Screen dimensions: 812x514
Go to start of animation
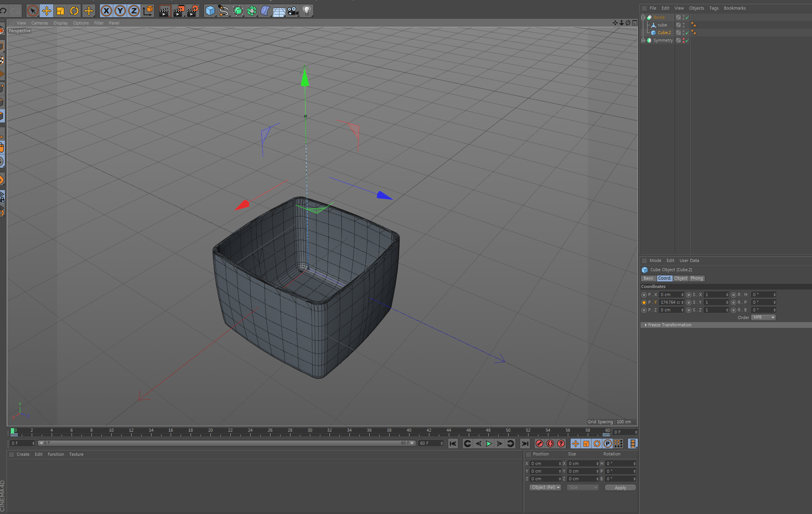[453, 444]
